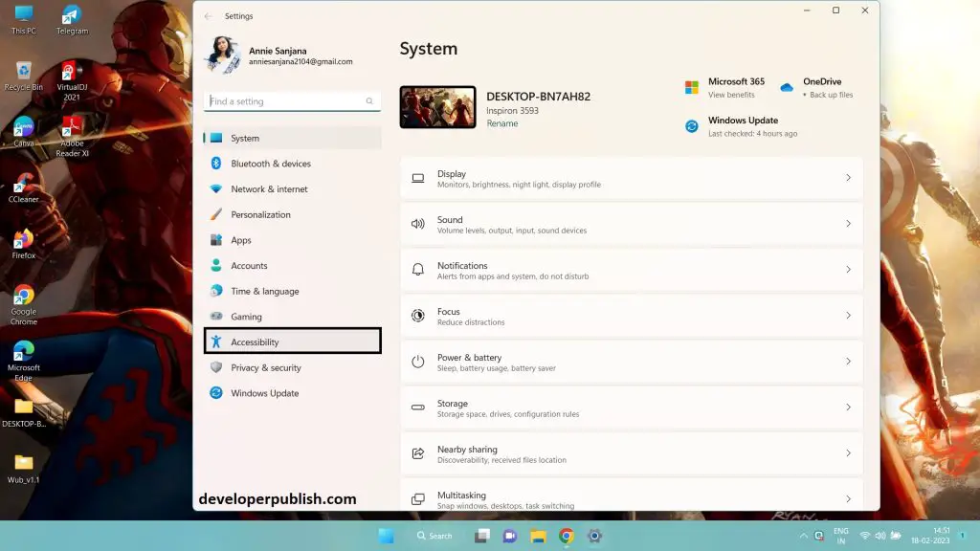
Task: Click inside the Find a setting field
Action: [293, 101]
